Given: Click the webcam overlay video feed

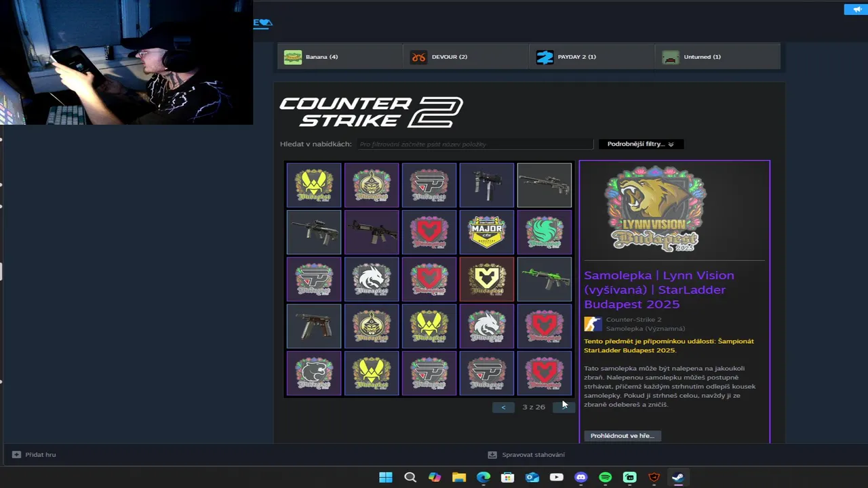Looking at the screenshot, I should tap(126, 62).
